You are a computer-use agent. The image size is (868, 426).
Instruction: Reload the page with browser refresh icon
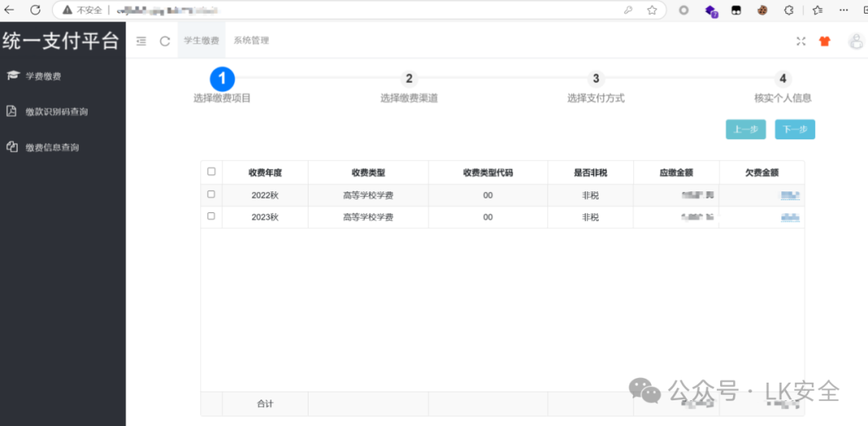click(x=35, y=10)
